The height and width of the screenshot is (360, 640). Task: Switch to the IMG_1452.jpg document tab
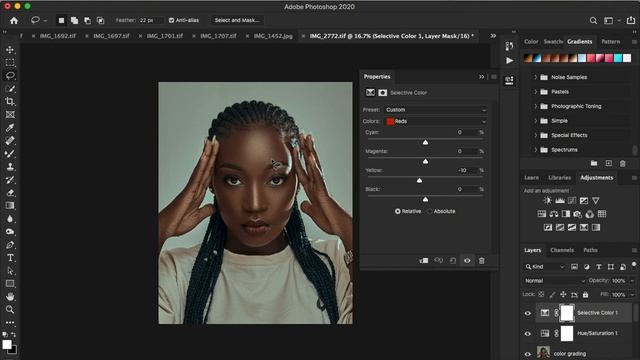pos(273,36)
